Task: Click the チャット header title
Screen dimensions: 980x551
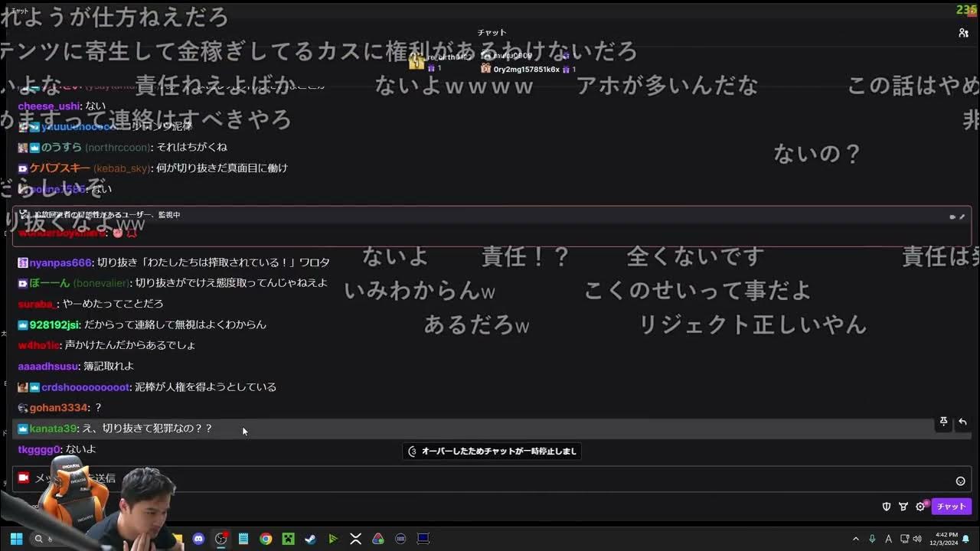Action: 492,32
